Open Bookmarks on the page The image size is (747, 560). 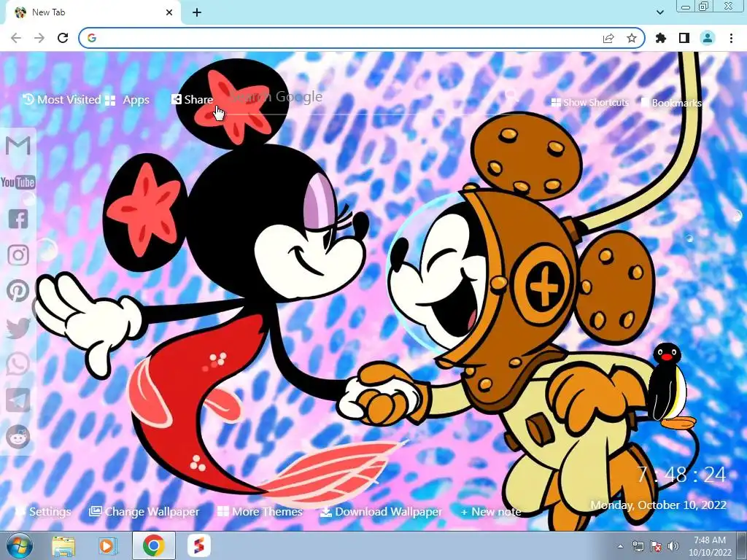click(x=671, y=102)
